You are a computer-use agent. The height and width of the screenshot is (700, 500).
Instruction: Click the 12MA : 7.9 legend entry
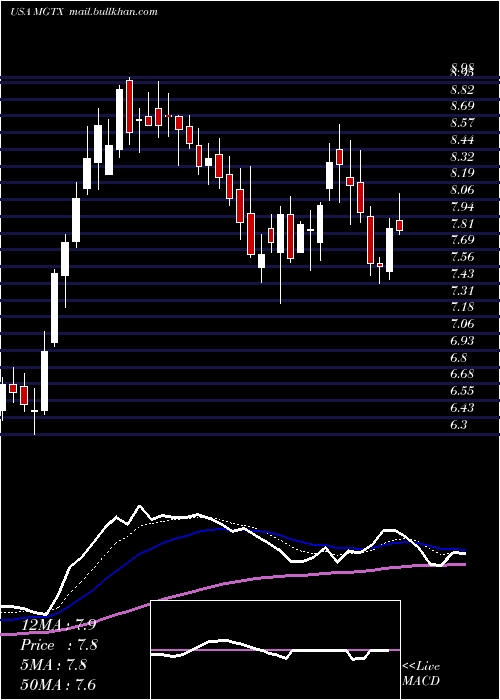pos(58,625)
